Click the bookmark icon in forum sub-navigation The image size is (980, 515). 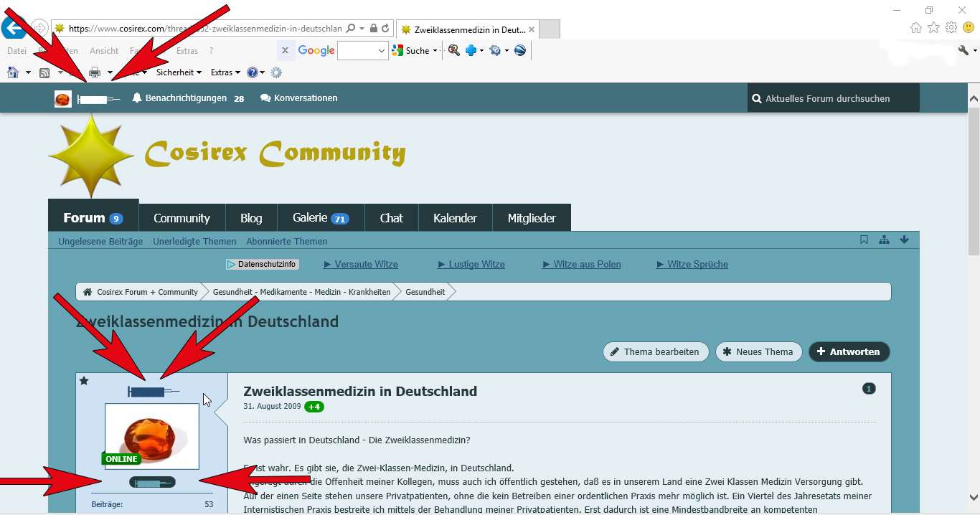tap(864, 240)
